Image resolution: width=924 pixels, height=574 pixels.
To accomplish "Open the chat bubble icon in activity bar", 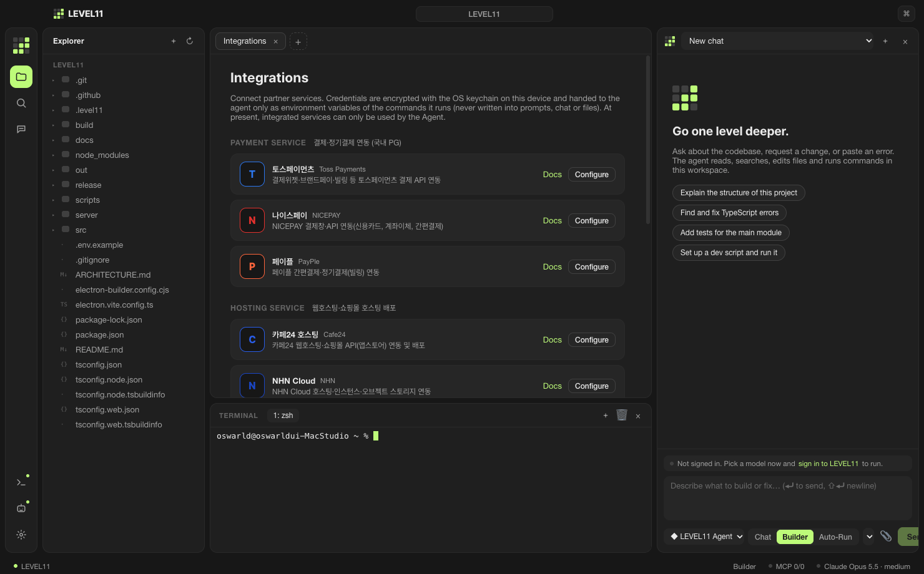I will pyautogui.click(x=21, y=129).
